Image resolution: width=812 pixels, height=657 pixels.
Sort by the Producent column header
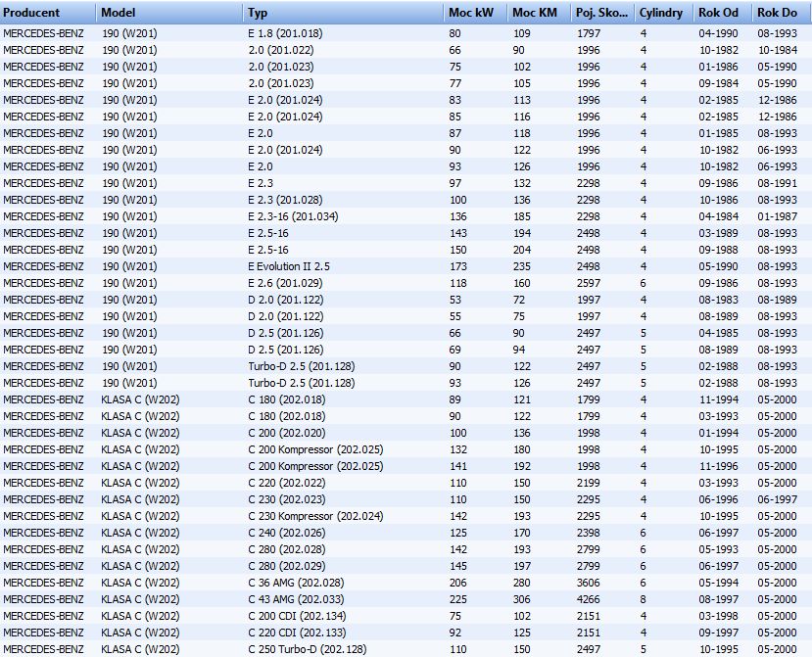pos(48,13)
